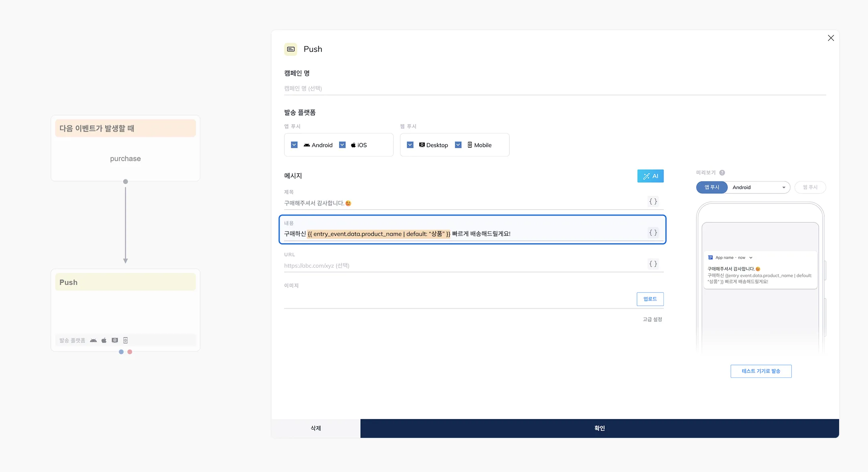Uncheck the iOS app push checkbox
The width and height of the screenshot is (868, 472).
(343, 145)
